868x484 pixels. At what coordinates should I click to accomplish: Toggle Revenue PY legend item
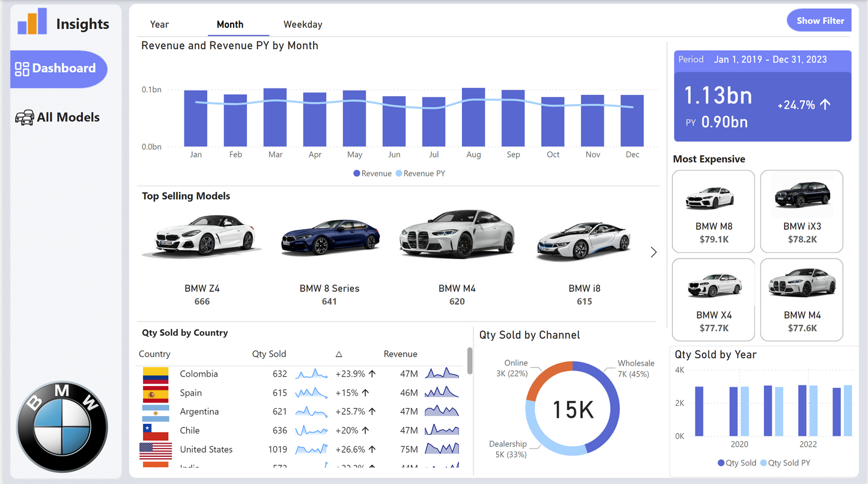coord(420,174)
